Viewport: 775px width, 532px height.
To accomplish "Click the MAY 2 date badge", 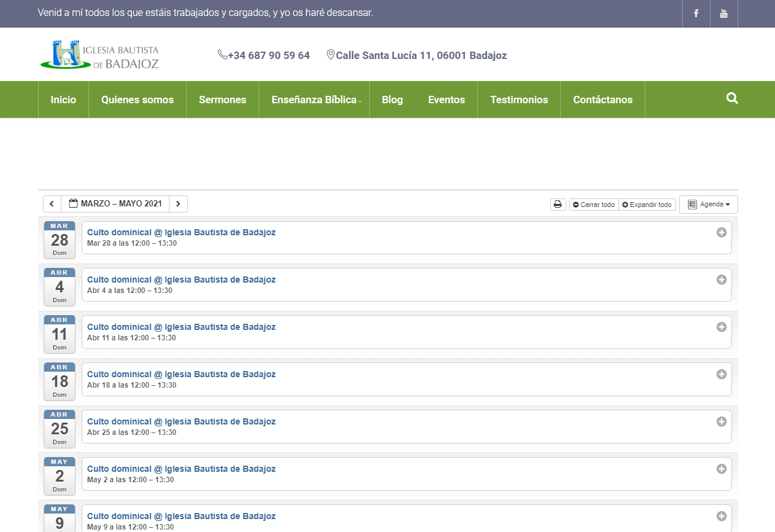I will click(60, 476).
